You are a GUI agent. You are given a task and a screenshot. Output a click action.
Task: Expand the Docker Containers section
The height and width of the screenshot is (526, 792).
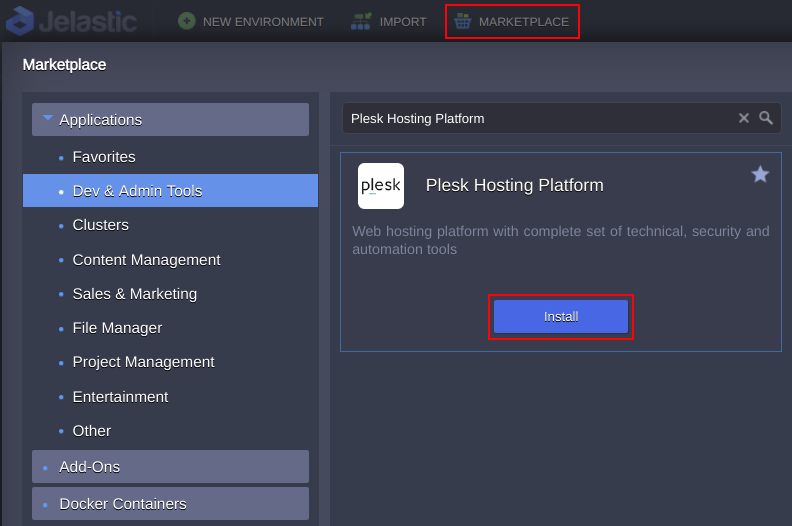click(x=170, y=503)
